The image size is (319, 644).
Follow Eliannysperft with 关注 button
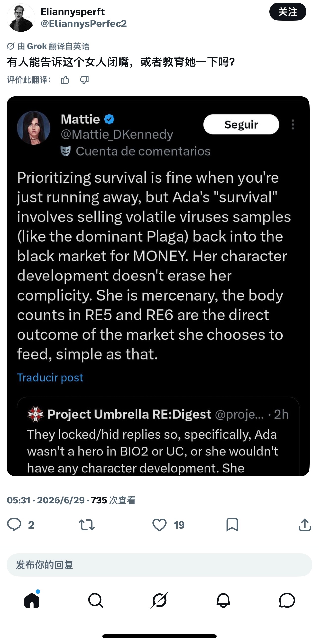pyautogui.click(x=288, y=12)
